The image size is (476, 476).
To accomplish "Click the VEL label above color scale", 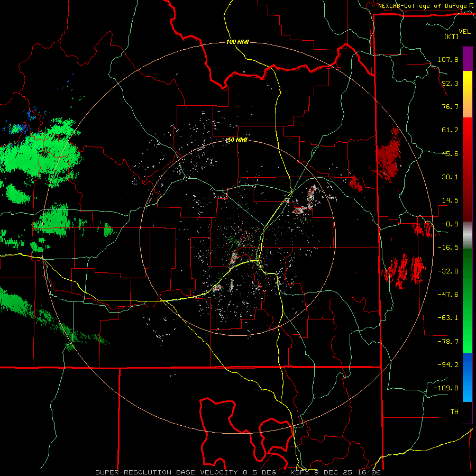I will [x=464, y=32].
